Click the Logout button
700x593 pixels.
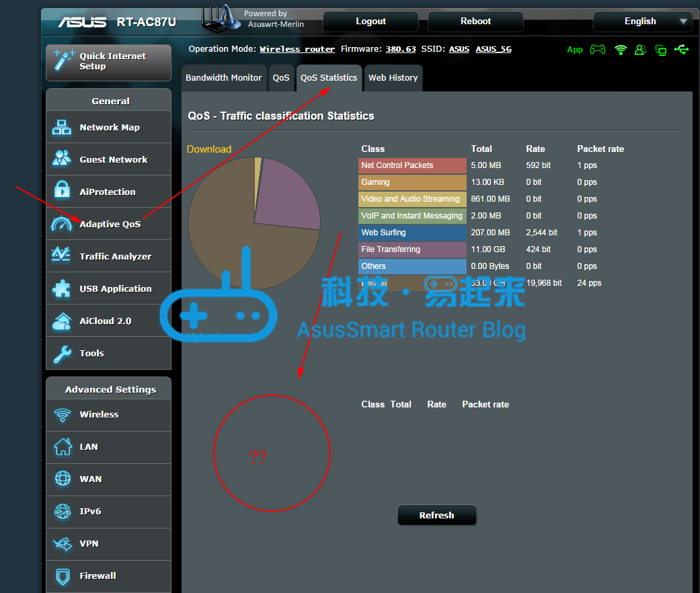coord(371,21)
